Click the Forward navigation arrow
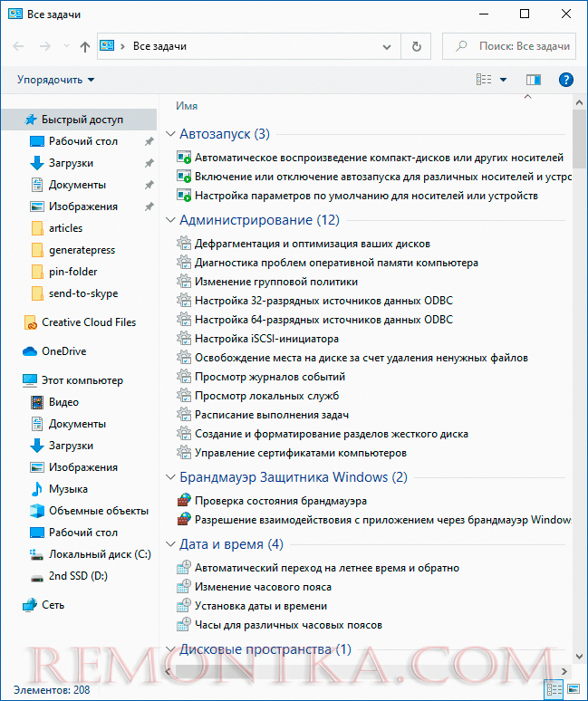 tap(44, 46)
